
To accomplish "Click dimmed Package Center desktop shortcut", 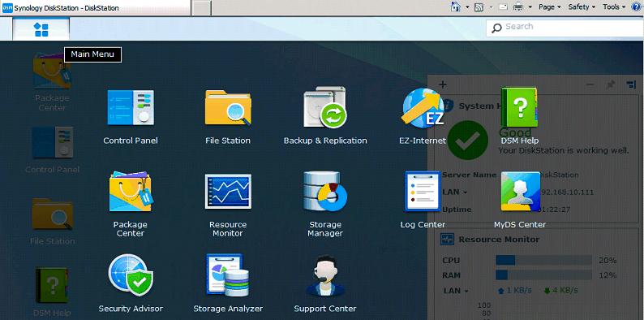I will 52,82.
